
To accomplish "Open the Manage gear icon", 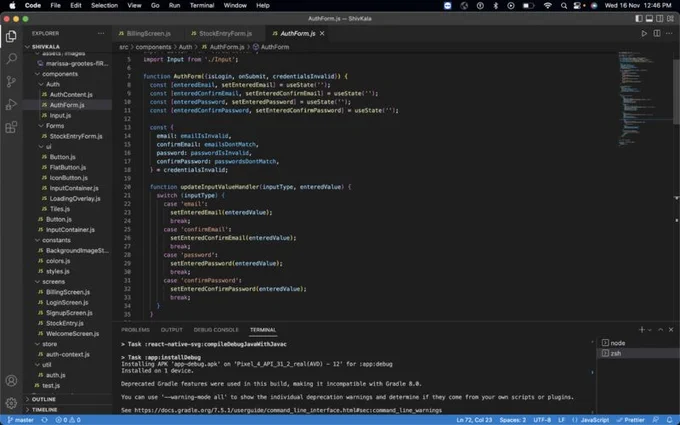I will (x=11, y=403).
